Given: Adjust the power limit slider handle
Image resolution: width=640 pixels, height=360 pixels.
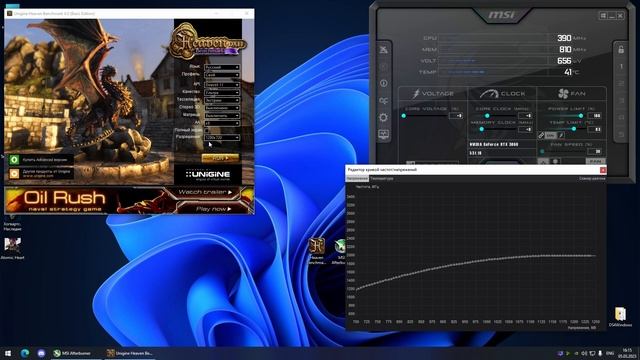Looking at the screenshot, I should click(x=581, y=116).
